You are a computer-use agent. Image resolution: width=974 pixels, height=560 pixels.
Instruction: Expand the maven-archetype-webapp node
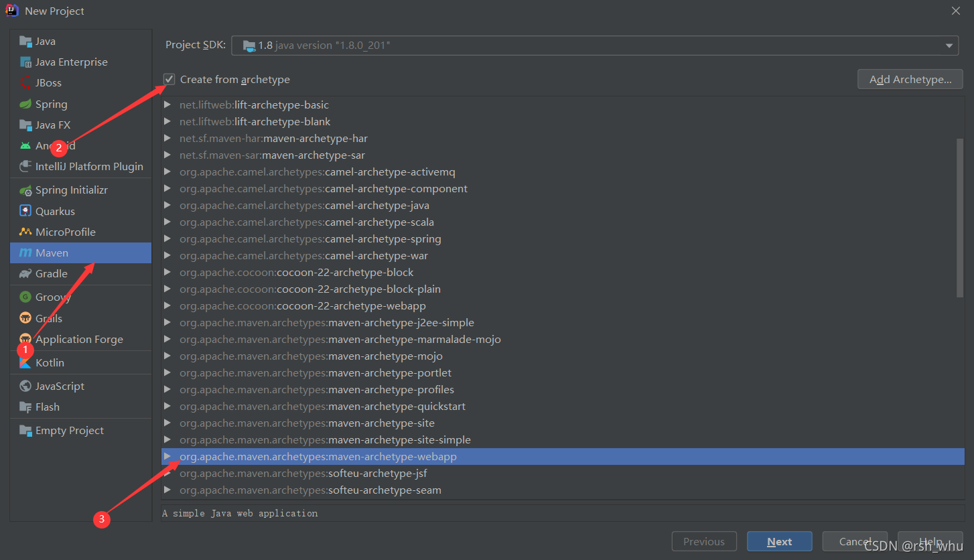click(x=167, y=456)
